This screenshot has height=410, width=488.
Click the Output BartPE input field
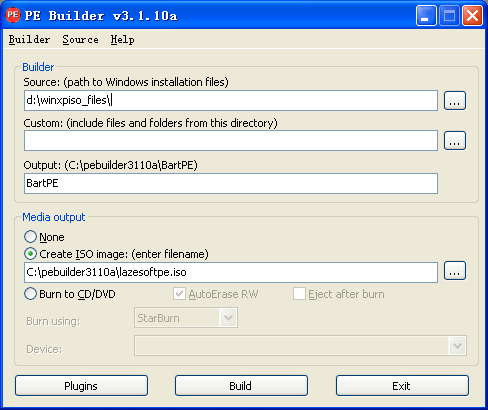coord(231,183)
